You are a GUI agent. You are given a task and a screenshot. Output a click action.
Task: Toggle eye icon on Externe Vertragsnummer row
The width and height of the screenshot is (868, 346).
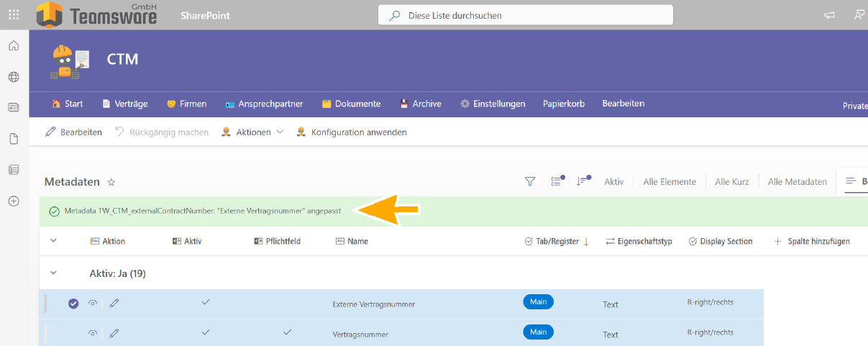[x=93, y=304]
